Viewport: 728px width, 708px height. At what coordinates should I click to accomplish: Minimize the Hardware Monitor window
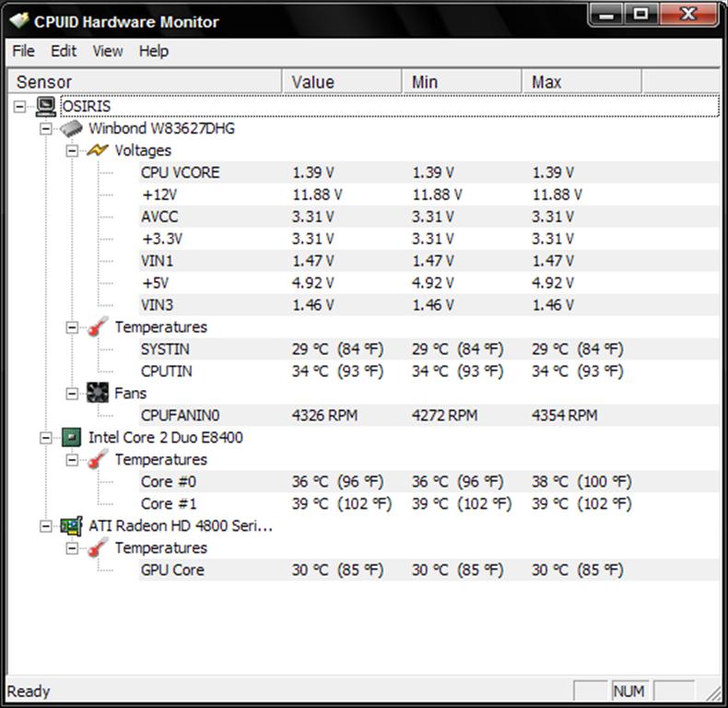(605, 16)
